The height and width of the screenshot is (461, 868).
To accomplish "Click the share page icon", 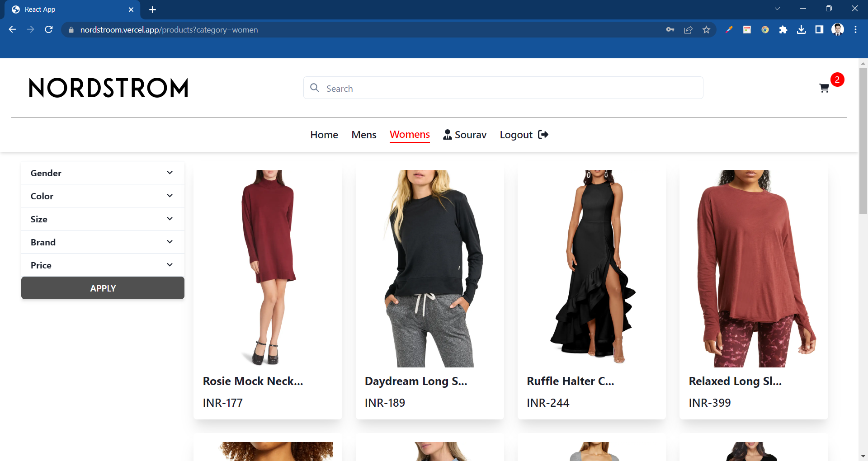I will (688, 30).
